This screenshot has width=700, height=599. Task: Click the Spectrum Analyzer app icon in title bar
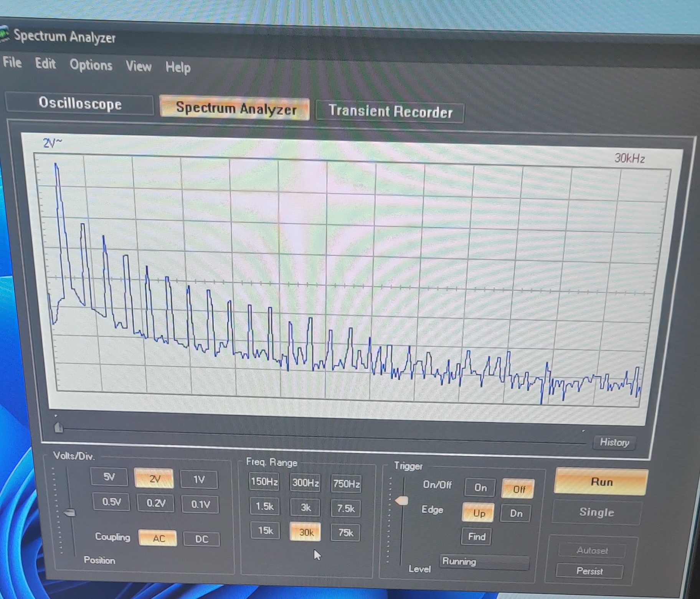click(x=3, y=34)
